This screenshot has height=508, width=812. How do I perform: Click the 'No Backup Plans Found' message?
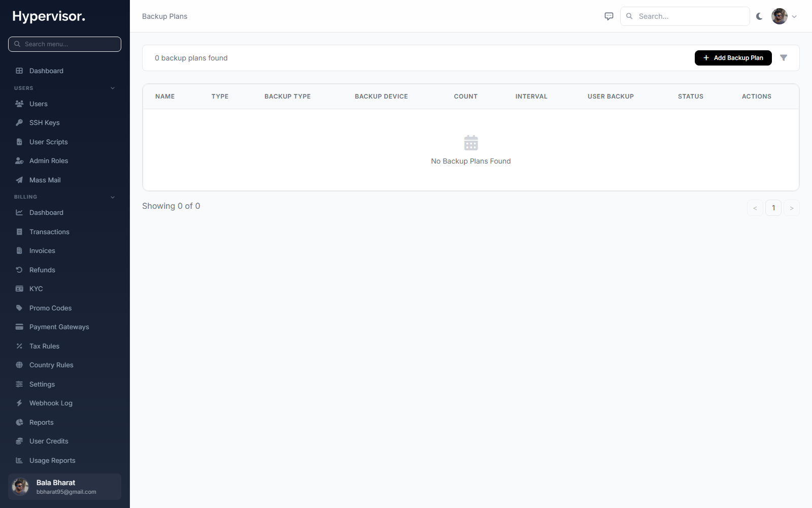pos(471,161)
